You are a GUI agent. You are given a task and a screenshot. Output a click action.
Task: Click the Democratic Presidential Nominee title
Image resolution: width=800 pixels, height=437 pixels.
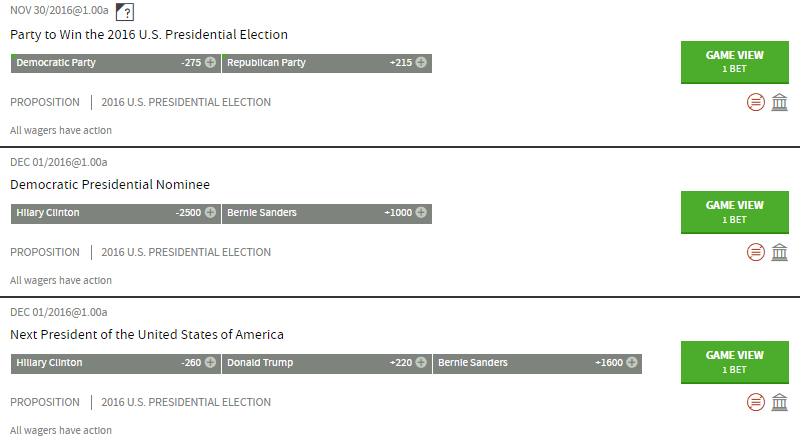[x=110, y=184]
